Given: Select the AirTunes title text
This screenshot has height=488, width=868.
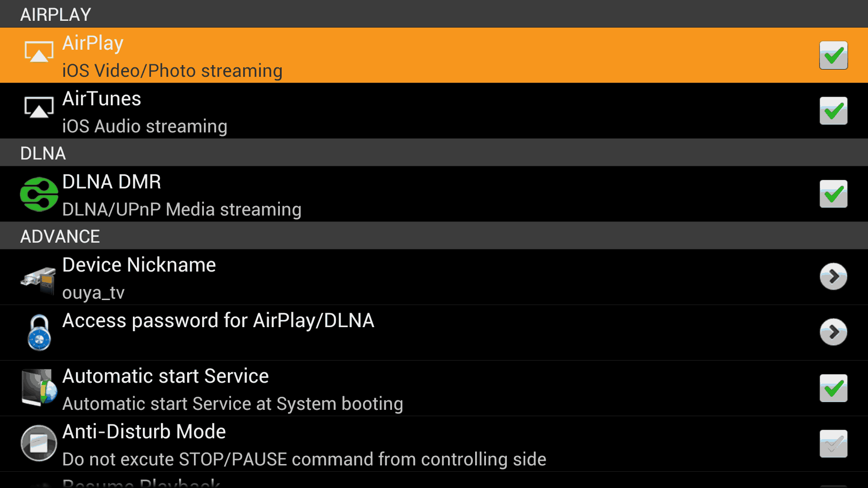Looking at the screenshot, I should click(x=102, y=99).
